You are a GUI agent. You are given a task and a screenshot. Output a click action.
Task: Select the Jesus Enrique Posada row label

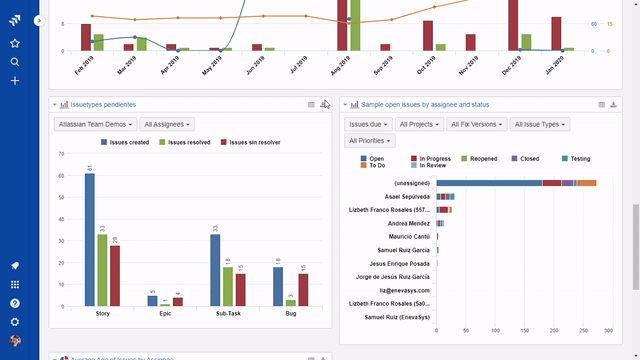pyautogui.click(x=399, y=264)
